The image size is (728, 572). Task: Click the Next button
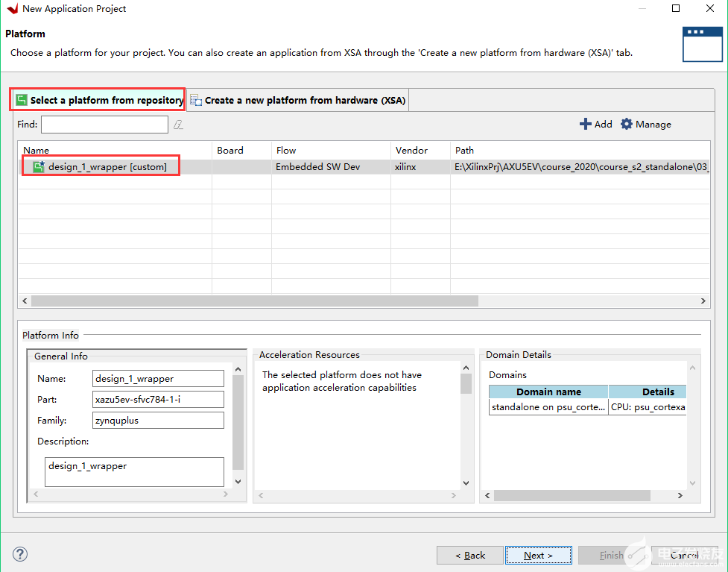[539, 556]
